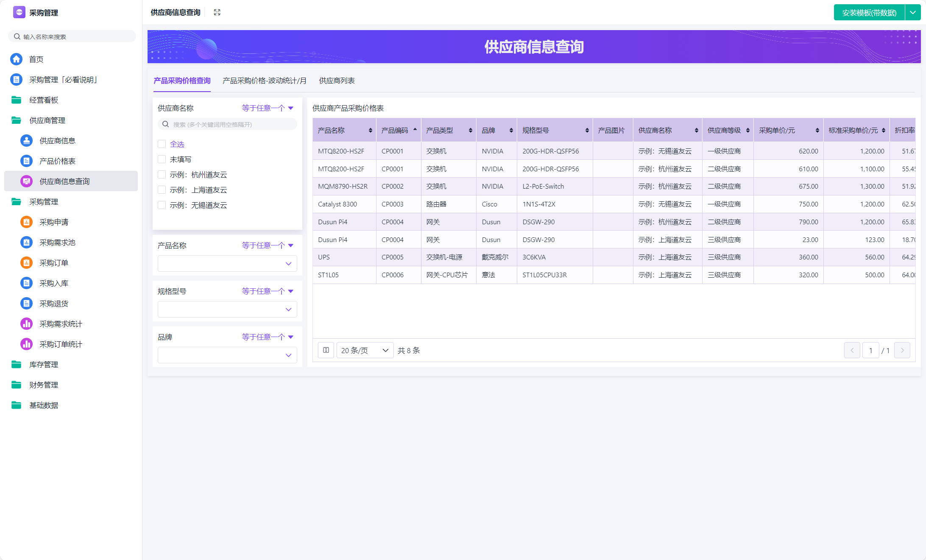The height and width of the screenshot is (560, 926).
Task: Click 采购申请 orange icon
Action: [26, 222]
